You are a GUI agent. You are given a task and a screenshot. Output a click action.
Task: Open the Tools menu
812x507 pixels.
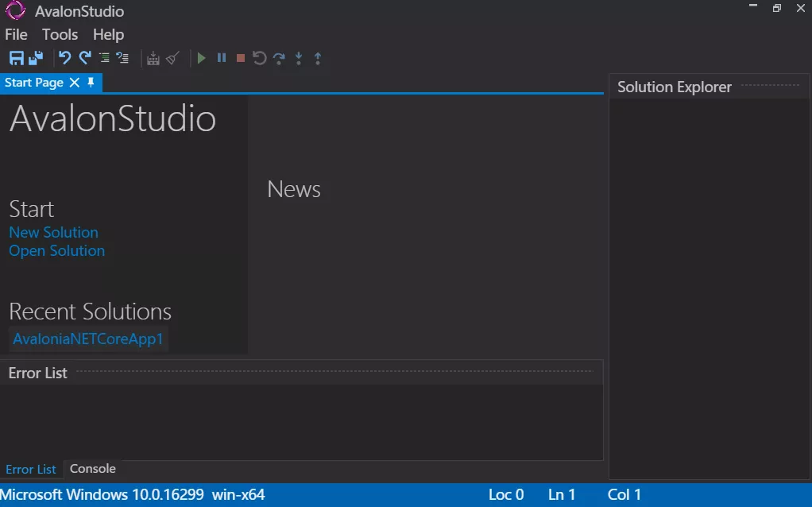pos(60,34)
